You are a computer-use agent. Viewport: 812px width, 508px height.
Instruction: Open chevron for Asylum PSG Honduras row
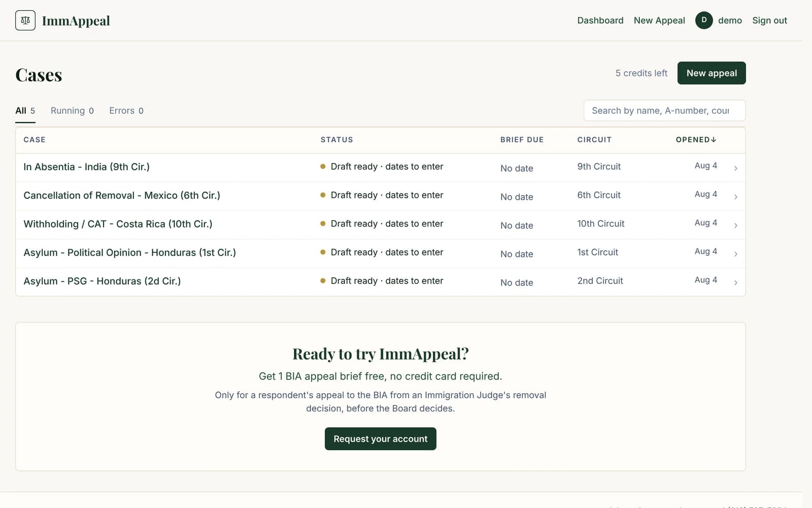point(735,282)
